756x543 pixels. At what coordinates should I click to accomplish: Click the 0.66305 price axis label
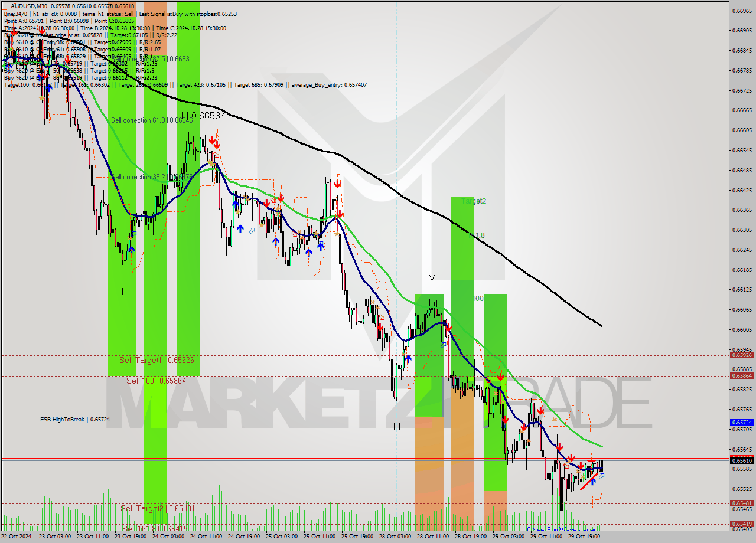pos(742,230)
